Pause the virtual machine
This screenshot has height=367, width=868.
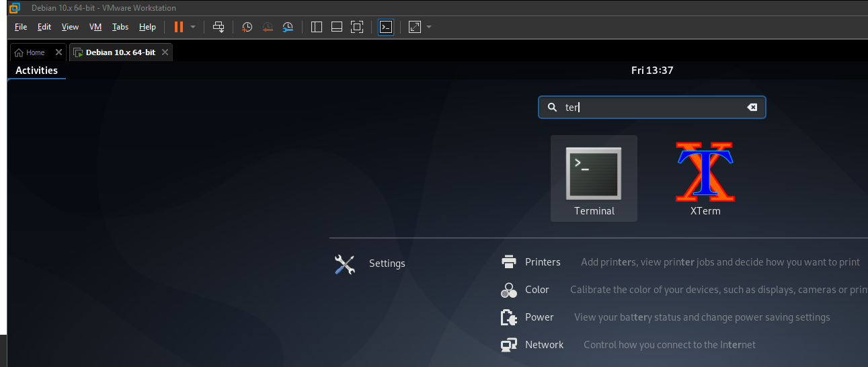pos(178,27)
